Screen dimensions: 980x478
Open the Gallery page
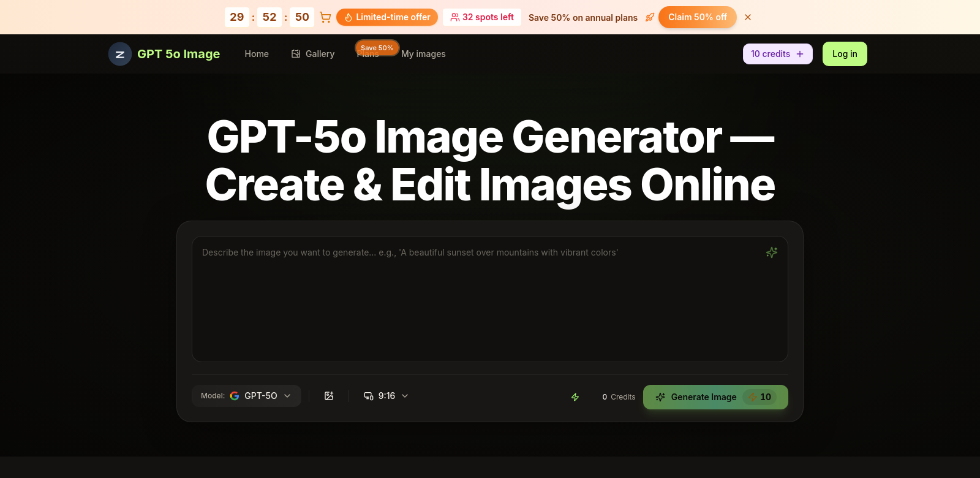[x=313, y=54]
